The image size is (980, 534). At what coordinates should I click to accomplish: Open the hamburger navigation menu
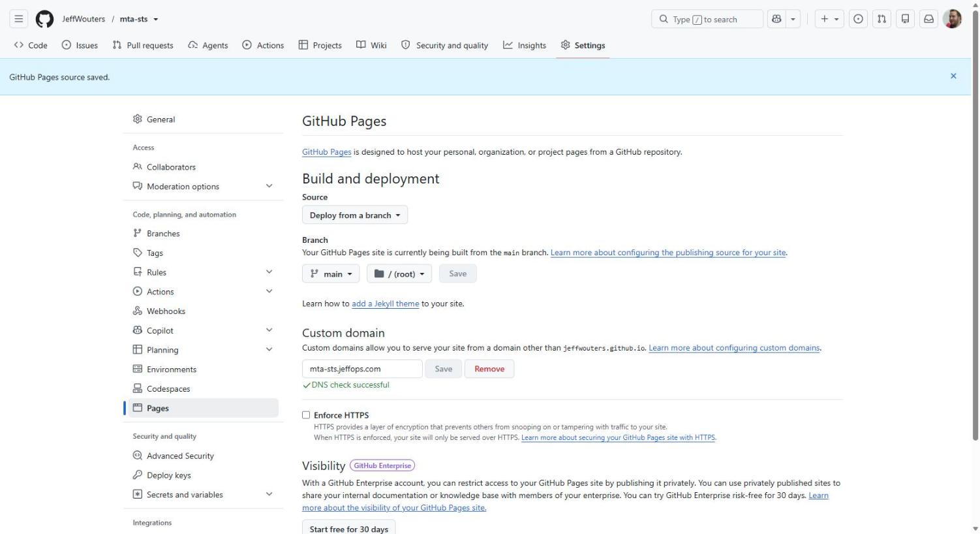coord(19,19)
